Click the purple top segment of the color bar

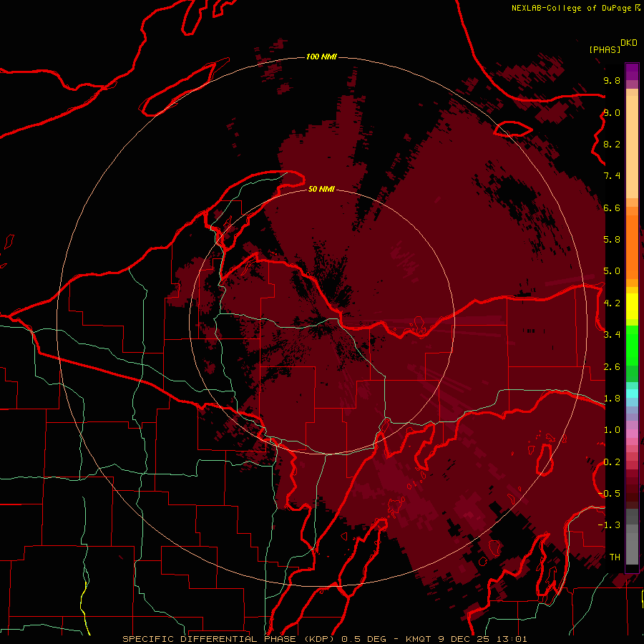click(x=632, y=72)
